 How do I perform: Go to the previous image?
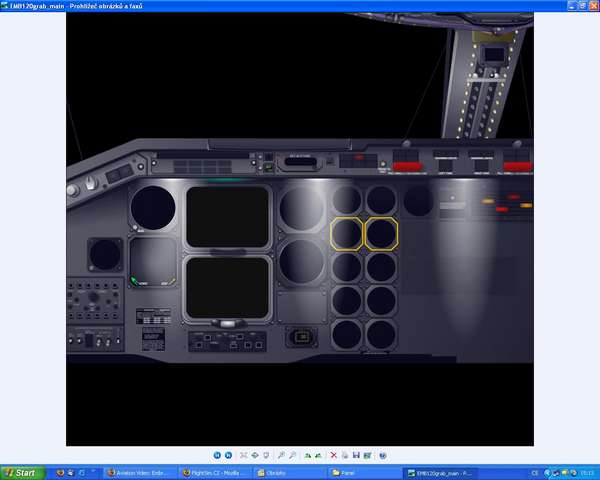[x=217, y=455]
